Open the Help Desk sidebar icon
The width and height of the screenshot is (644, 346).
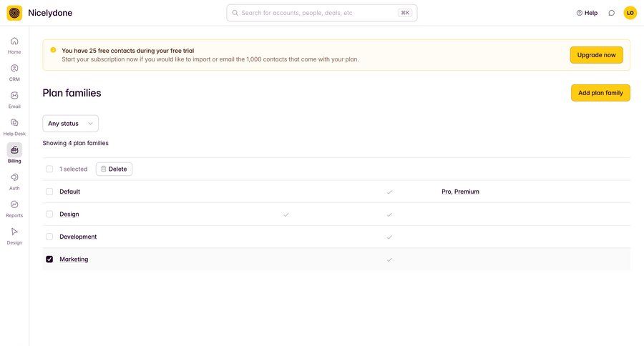point(14,123)
